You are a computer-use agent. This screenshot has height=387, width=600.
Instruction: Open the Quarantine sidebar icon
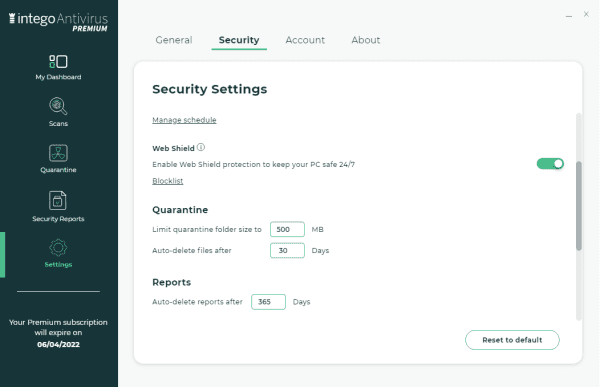(x=58, y=153)
